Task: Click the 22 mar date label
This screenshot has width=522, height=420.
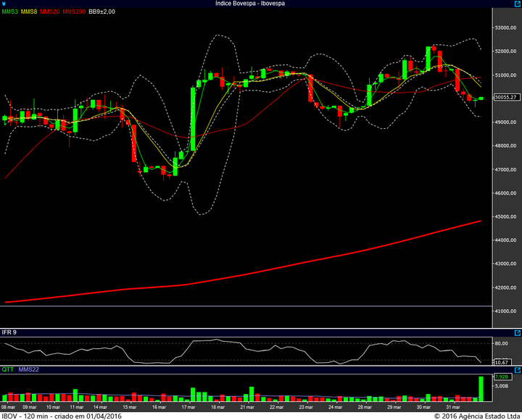Action: pos(277,407)
